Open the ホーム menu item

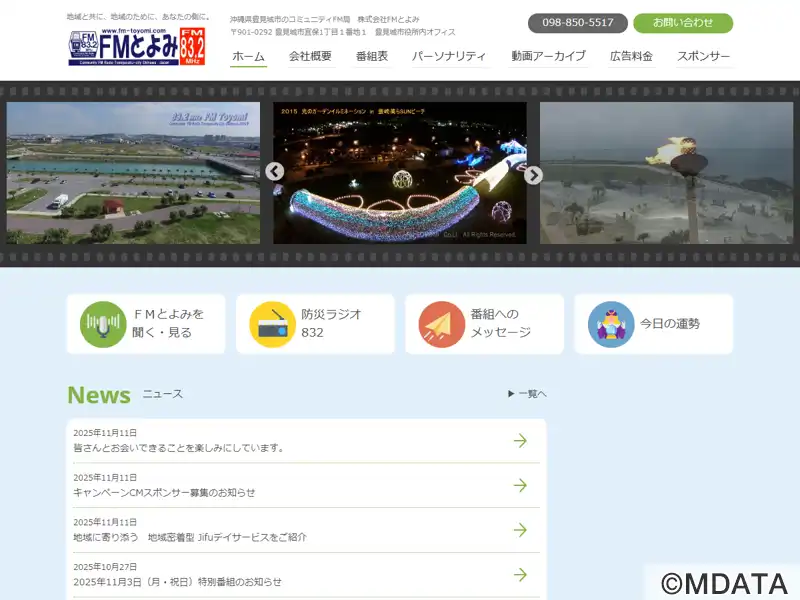pos(248,56)
